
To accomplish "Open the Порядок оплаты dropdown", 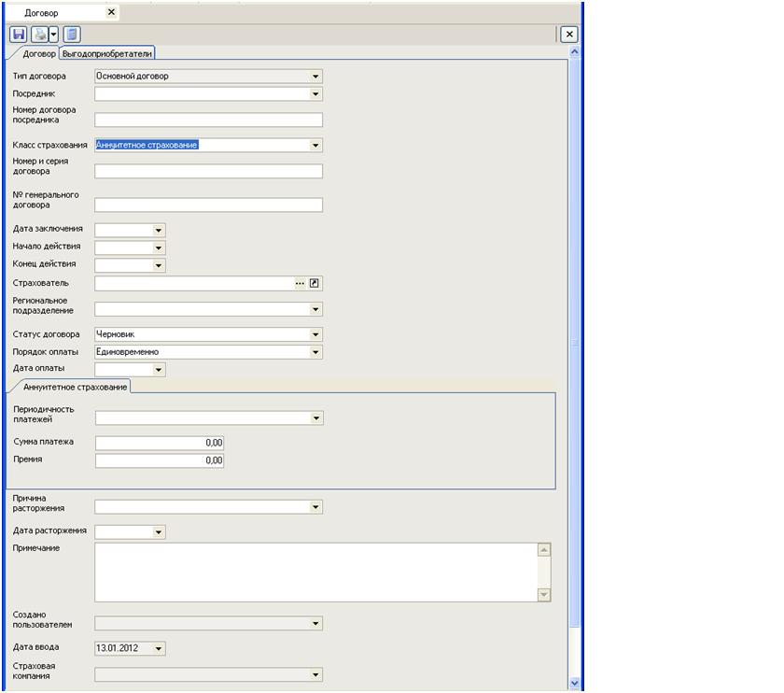I will [315, 352].
